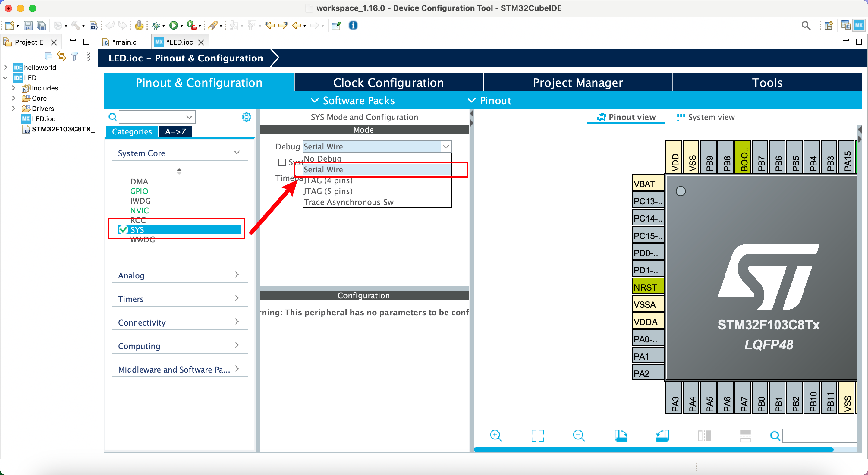
Task: Open the Project Manager tab
Action: point(578,83)
